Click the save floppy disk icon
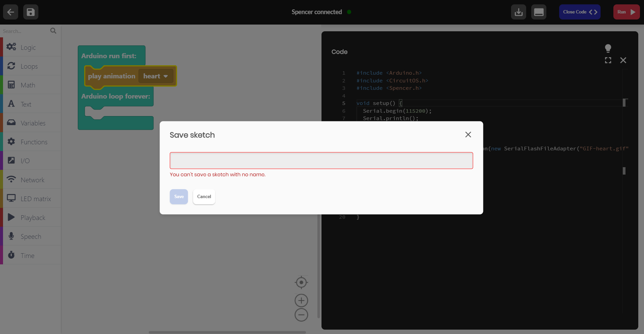The image size is (644, 334). coord(31,12)
